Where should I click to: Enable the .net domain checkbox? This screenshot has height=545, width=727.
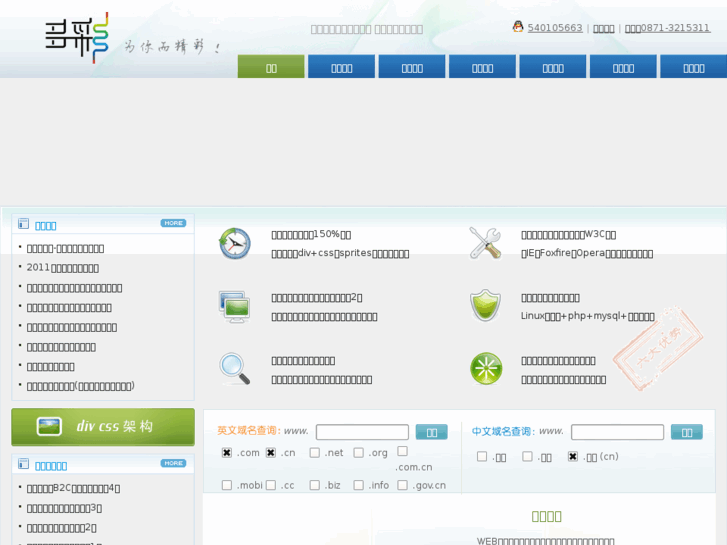tap(314, 453)
